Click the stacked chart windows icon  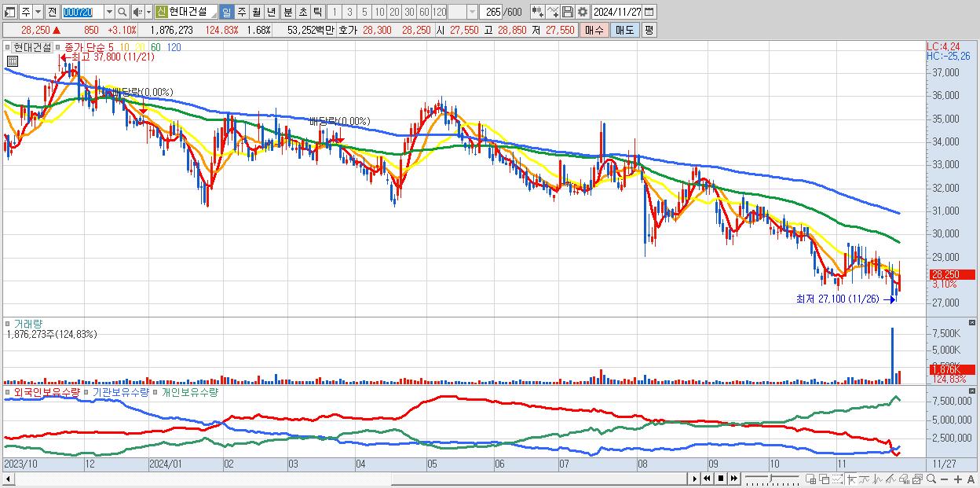pos(917,478)
